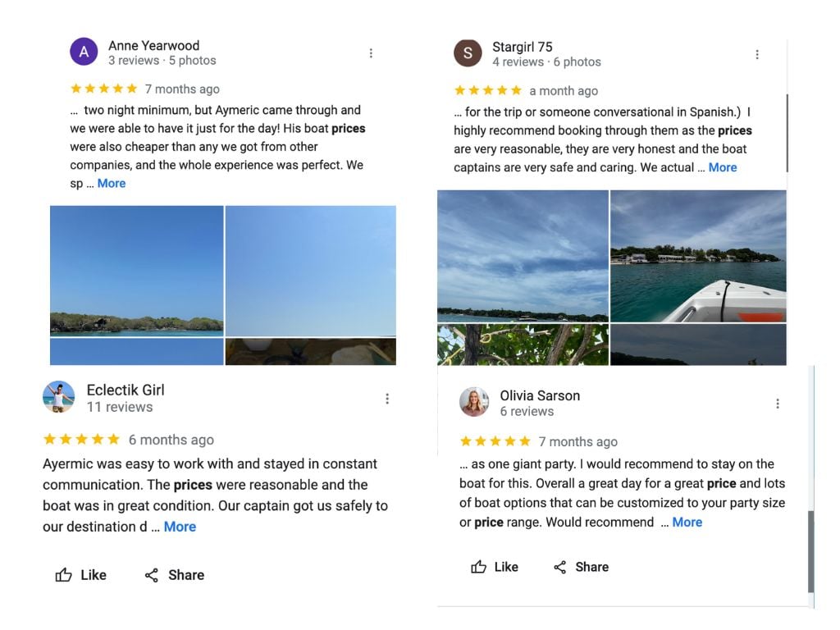Toggle Like on Olivia Sarson's review
The image size is (840, 630).
[495, 567]
